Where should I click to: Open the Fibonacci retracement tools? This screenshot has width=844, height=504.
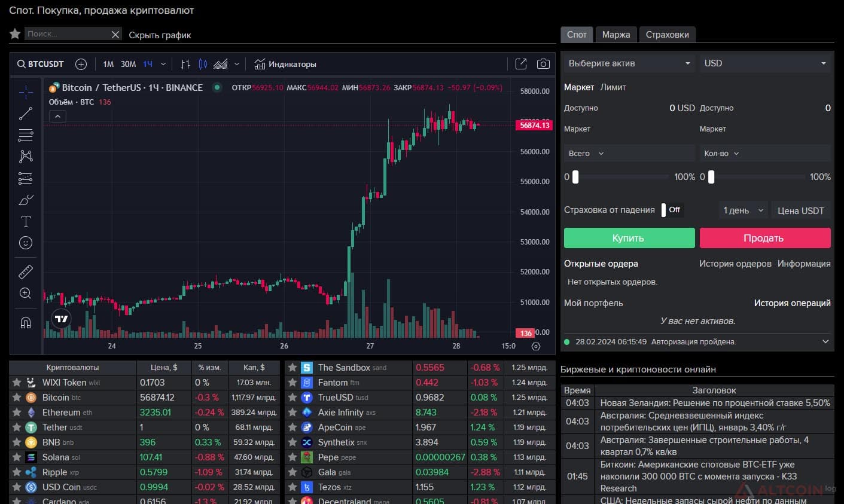pyautogui.click(x=26, y=135)
